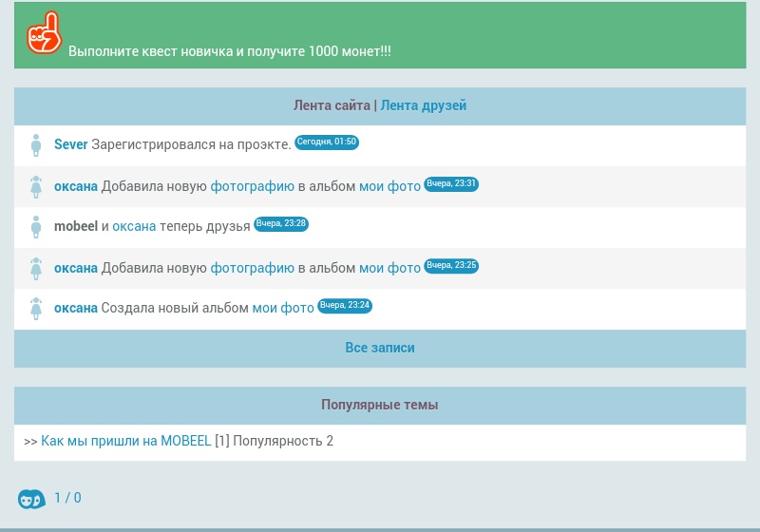Open the фотографию link in the 23:25 entry
Image resolution: width=760 pixels, height=532 pixels.
[252, 268]
